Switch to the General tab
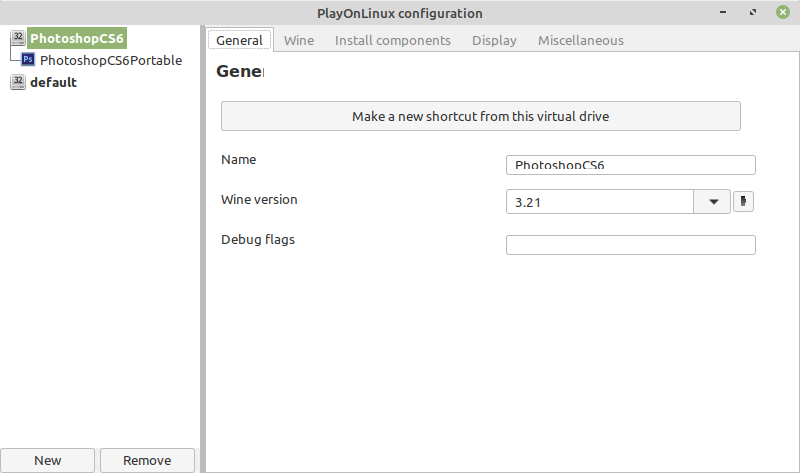Image resolution: width=800 pixels, height=473 pixels. (239, 40)
